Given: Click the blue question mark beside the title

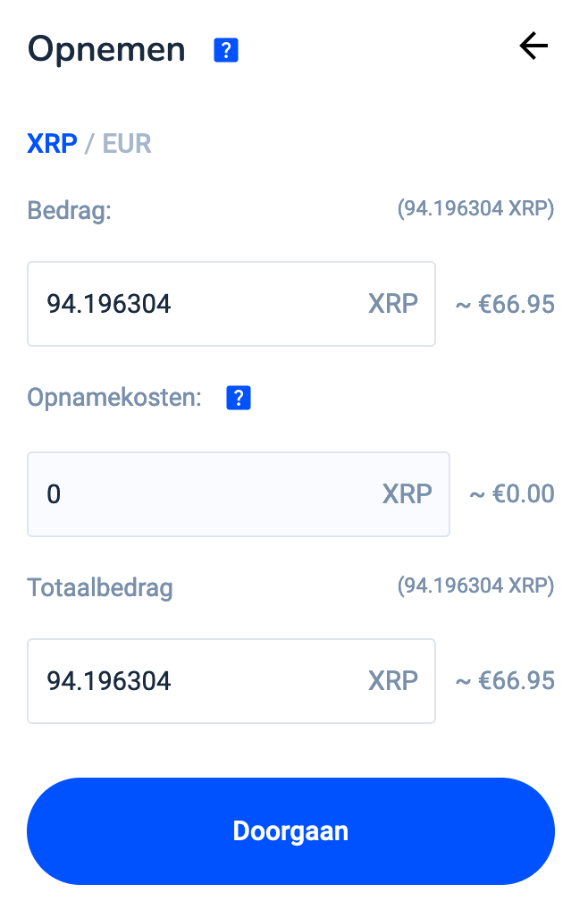Looking at the screenshot, I should click(x=226, y=50).
